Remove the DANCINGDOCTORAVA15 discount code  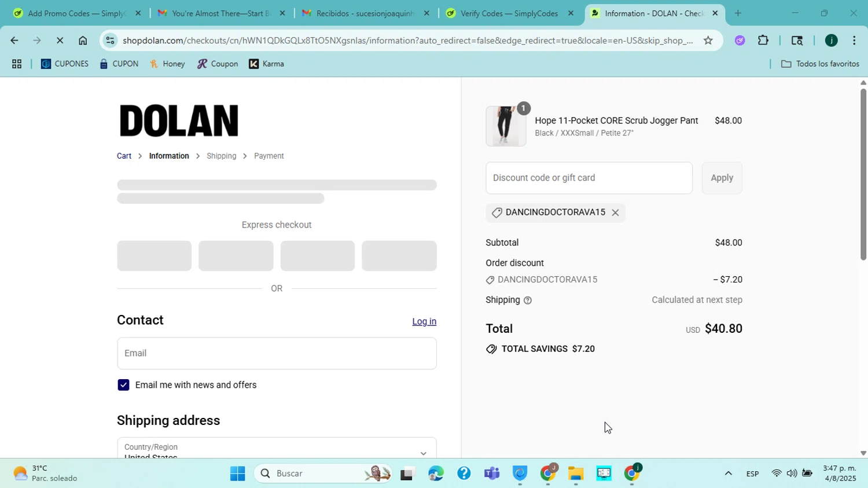(x=615, y=213)
